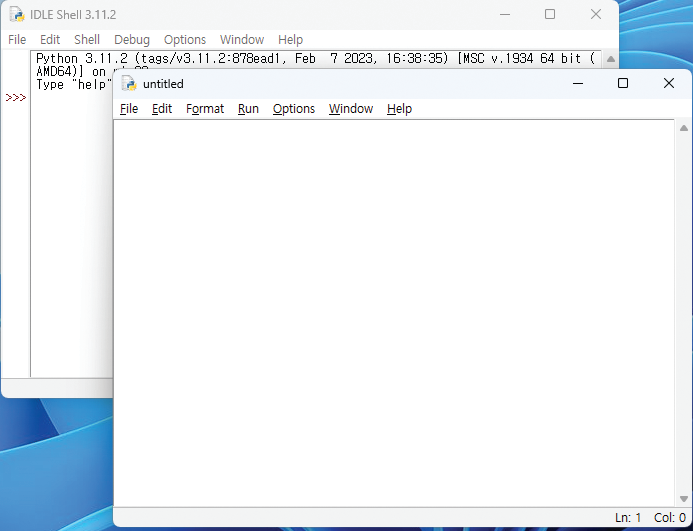The height and width of the screenshot is (531, 693).
Task: Open the Run menu in the editor
Action: (x=248, y=109)
